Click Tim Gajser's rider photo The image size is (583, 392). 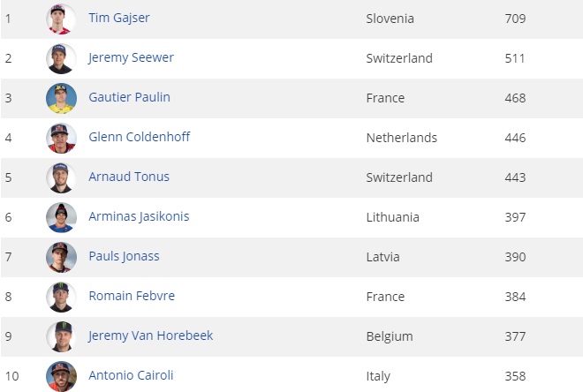(x=61, y=19)
